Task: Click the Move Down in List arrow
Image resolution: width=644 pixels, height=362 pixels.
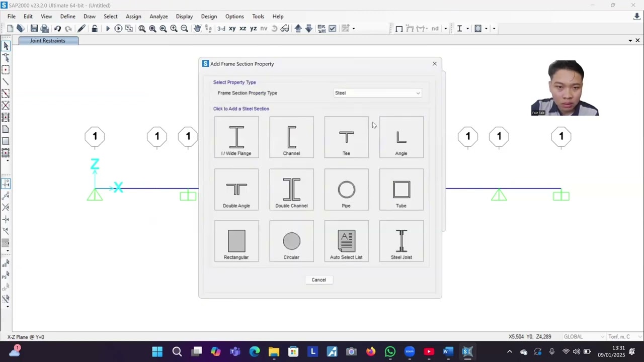Action: (x=308, y=29)
